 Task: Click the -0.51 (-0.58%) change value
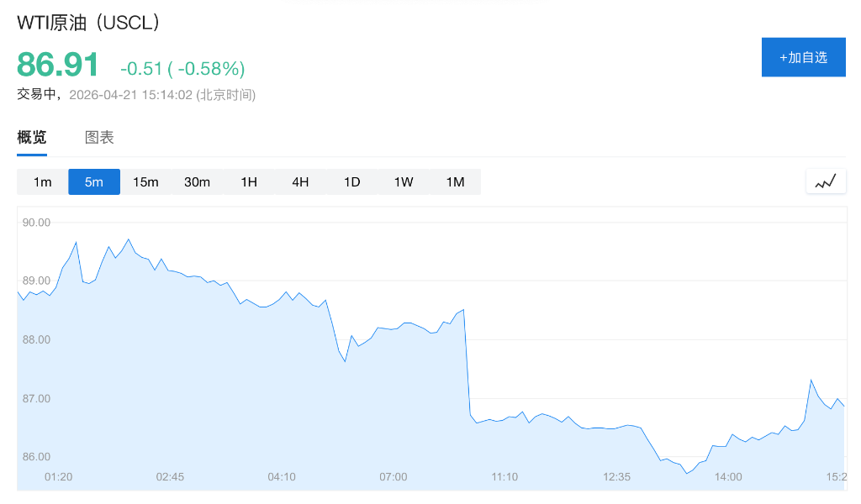pos(182,68)
